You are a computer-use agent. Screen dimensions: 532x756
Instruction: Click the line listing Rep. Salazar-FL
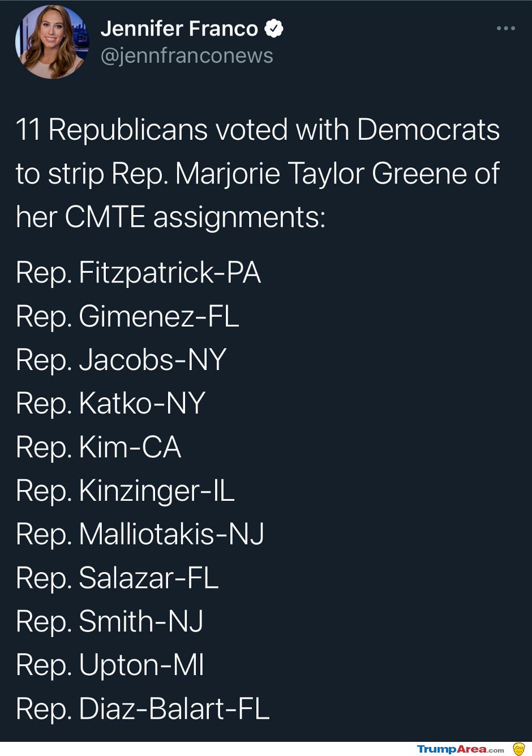click(117, 578)
